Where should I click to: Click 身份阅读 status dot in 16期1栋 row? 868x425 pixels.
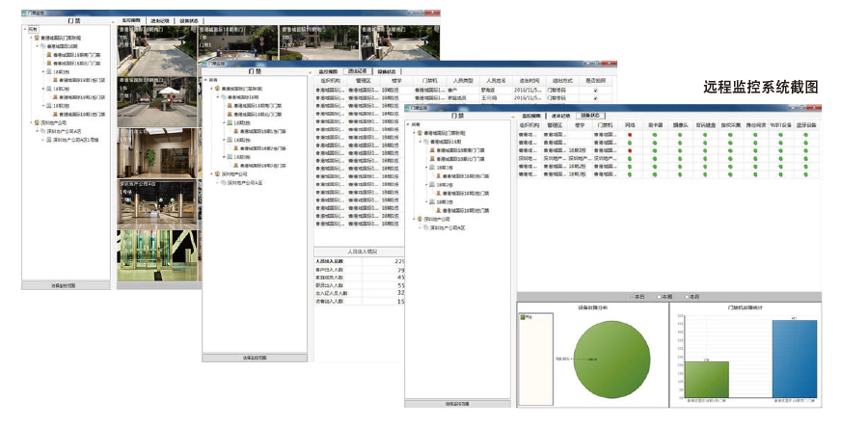coord(755,150)
